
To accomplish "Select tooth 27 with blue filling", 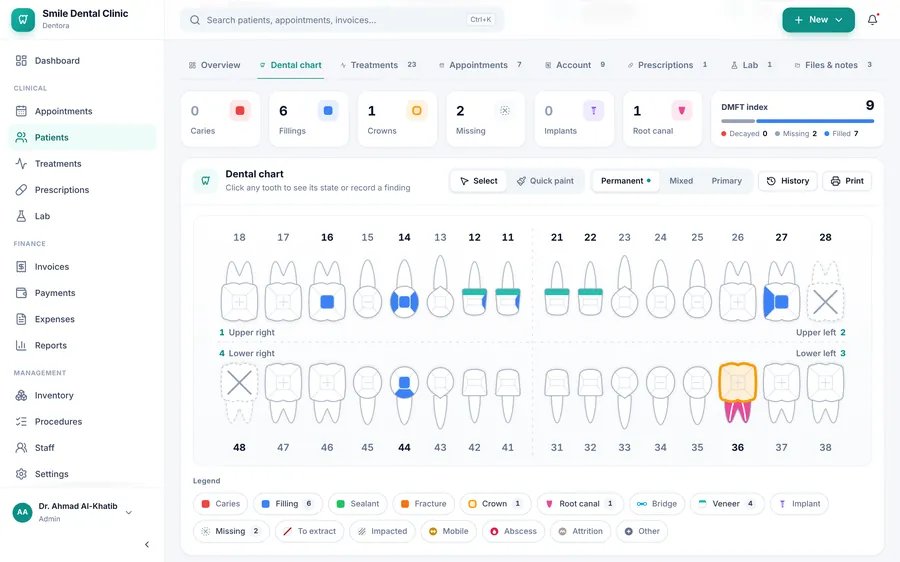I will coord(781,290).
